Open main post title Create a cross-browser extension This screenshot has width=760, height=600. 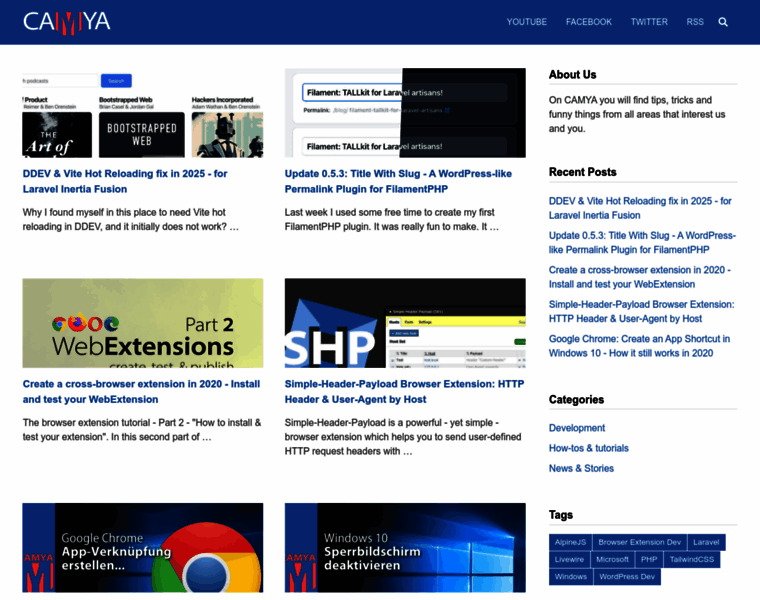(x=141, y=392)
